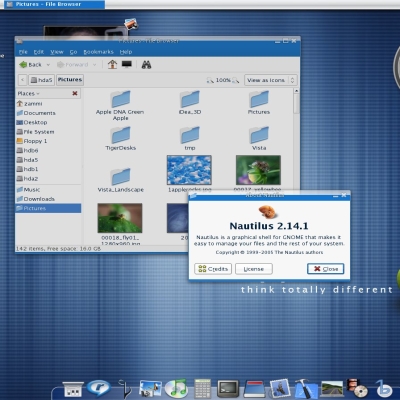Click the binoculars Search icon
The image size is (400, 400).
(x=146, y=64)
